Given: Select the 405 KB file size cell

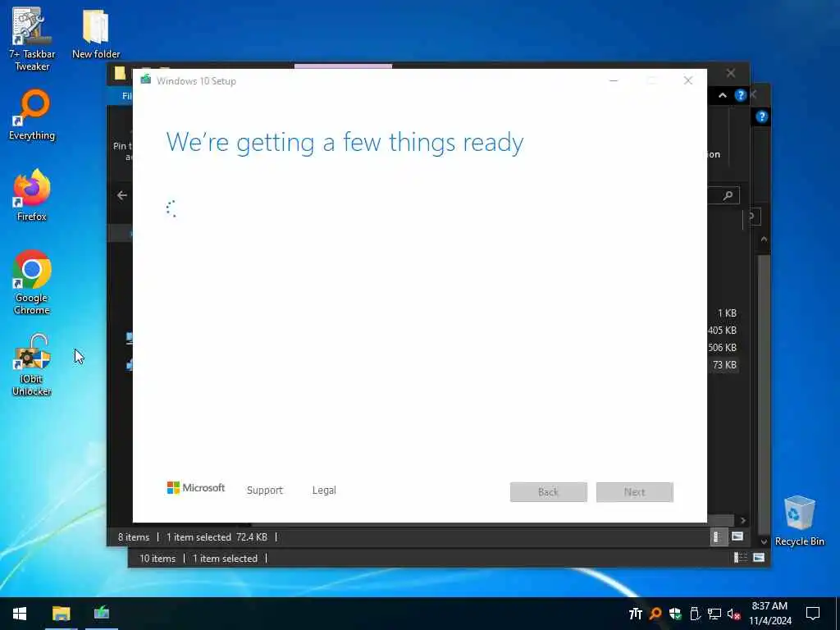Looking at the screenshot, I should 722,330.
